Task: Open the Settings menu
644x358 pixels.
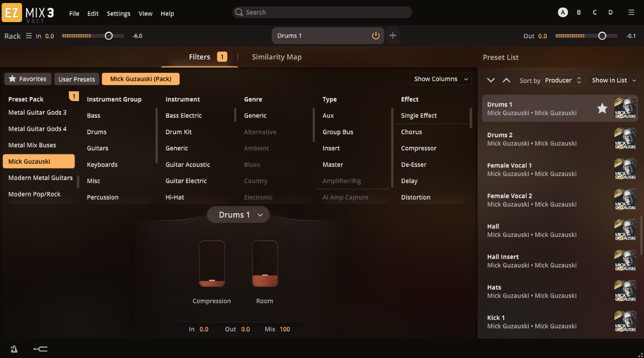Action: coord(119,14)
